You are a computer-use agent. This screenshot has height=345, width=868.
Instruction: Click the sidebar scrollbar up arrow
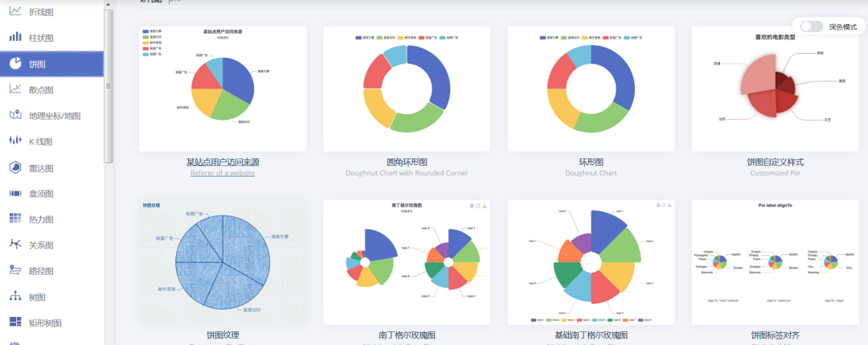(108, 5)
